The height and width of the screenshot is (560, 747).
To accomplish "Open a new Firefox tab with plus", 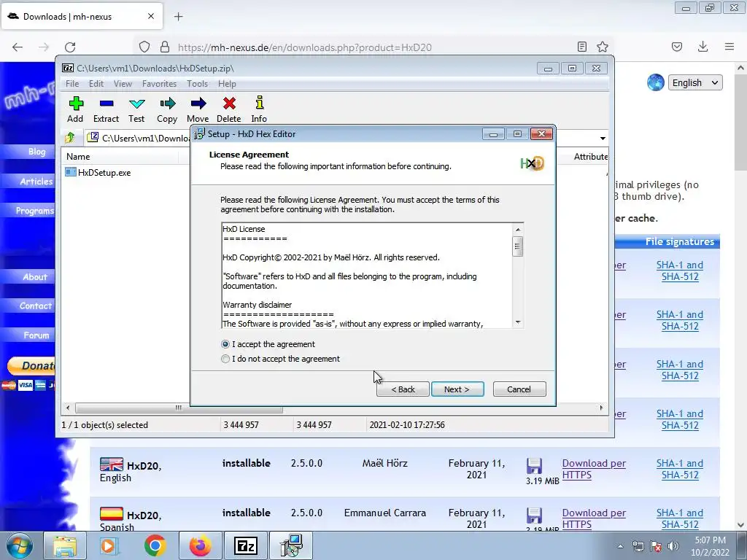I will pos(178,17).
